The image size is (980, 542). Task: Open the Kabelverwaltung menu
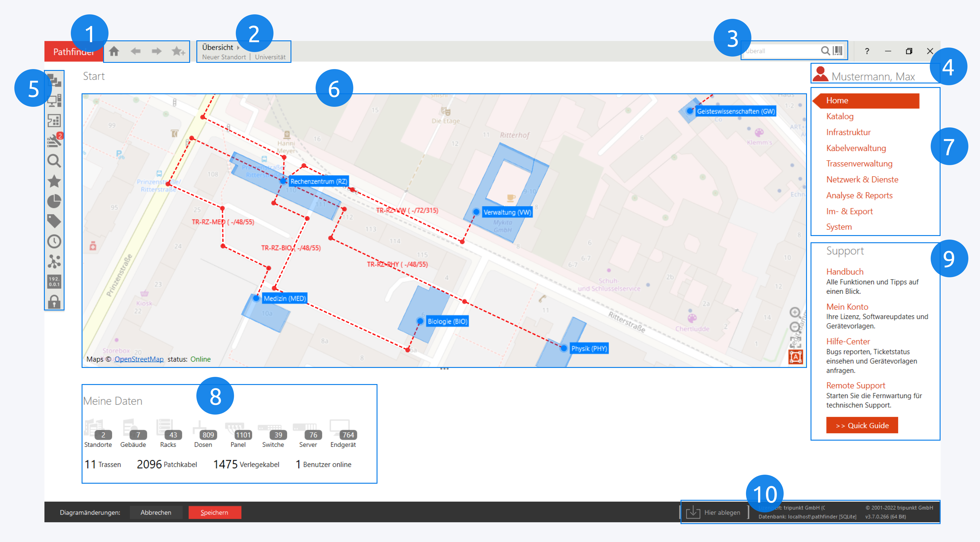856,148
